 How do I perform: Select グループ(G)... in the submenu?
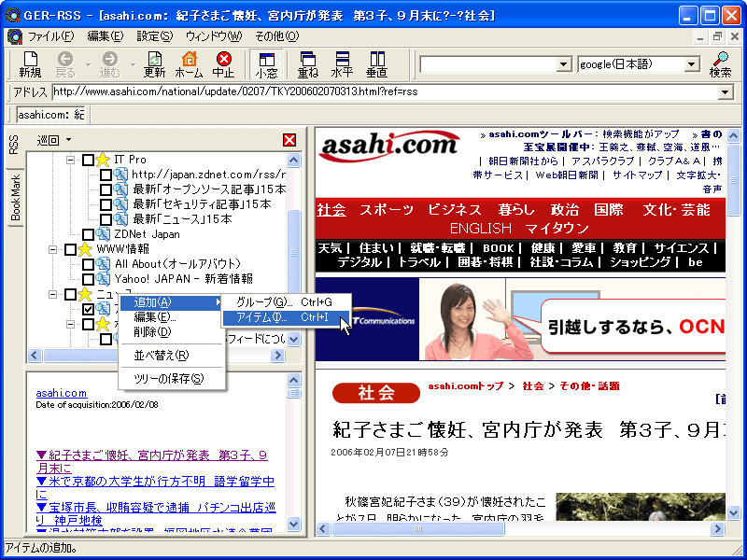[287, 302]
